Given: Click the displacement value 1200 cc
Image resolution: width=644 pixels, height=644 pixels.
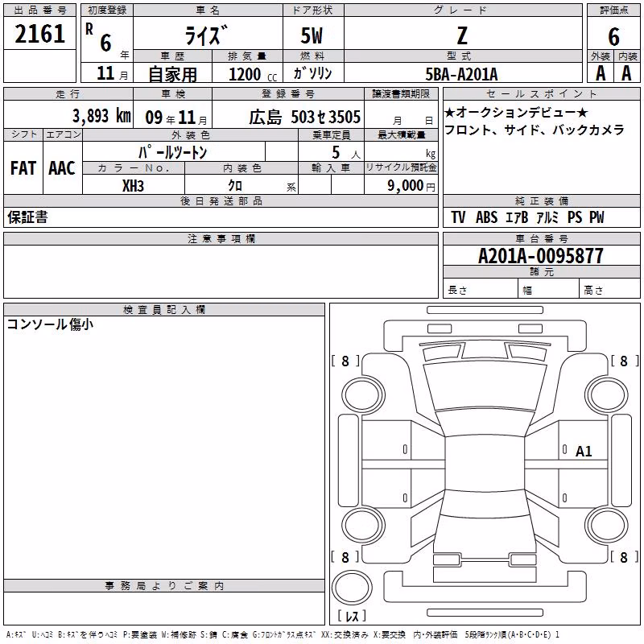Looking at the screenshot, I should click(253, 74).
